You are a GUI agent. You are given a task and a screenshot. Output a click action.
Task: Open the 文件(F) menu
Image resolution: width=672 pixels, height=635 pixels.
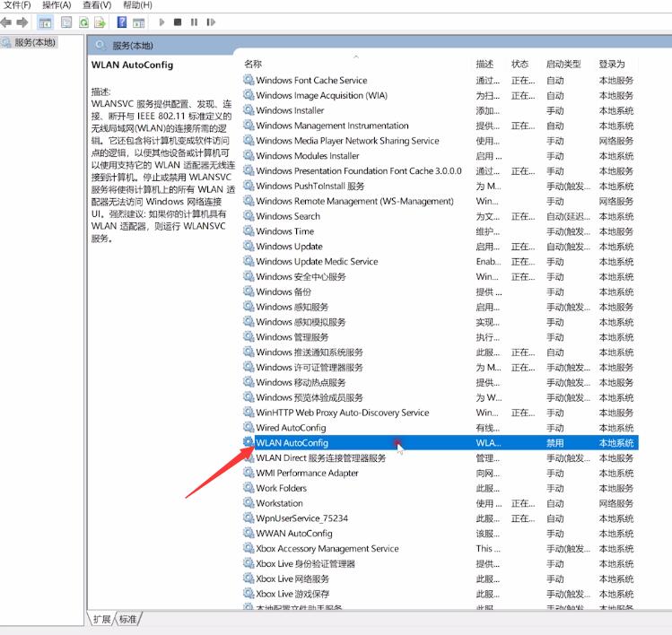tap(17, 5)
